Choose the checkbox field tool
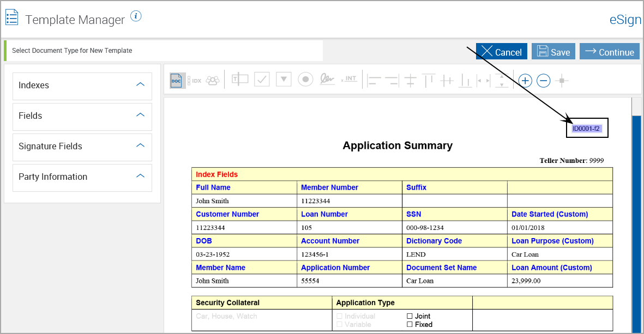The image size is (644, 334). (x=262, y=79)
